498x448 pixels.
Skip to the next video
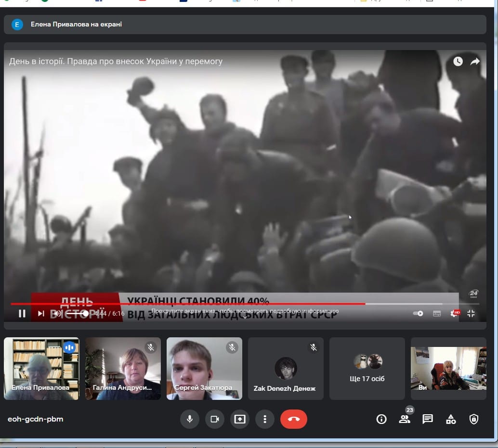41,314
